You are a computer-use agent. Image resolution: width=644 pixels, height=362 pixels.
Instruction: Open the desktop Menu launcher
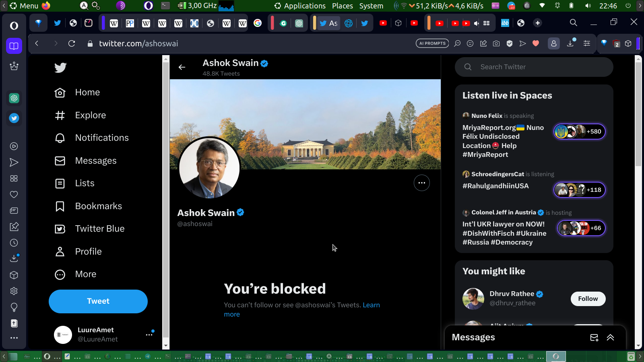24,6
